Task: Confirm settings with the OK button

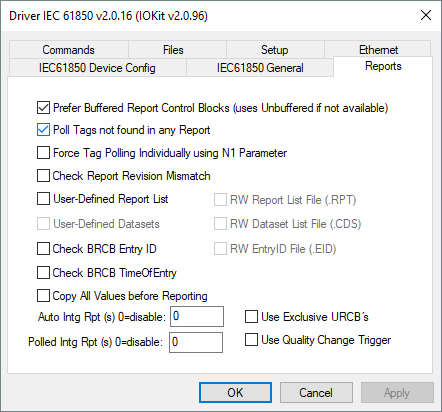Action: [235, 393]
